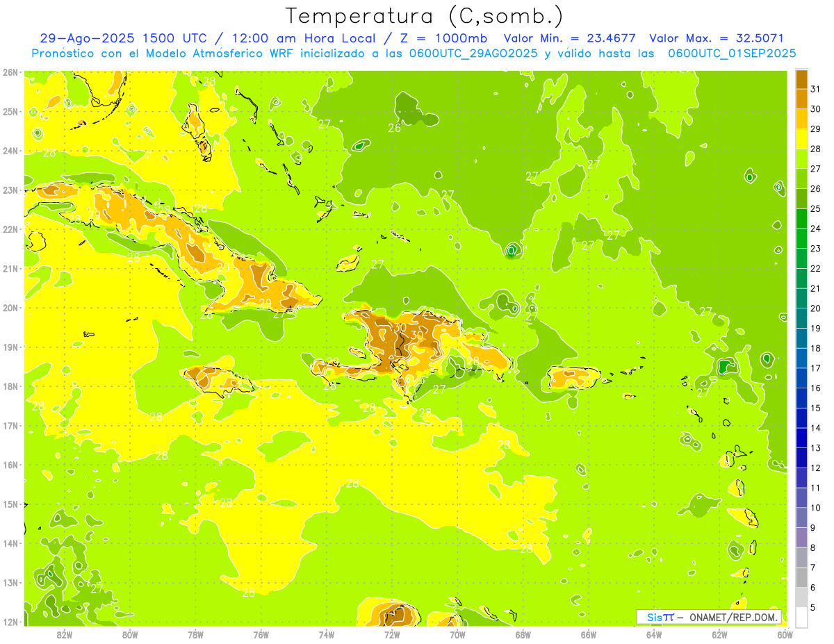Click the 25N latitude axis label
Screen dimensions: 834x644
[x=10, y=112]
